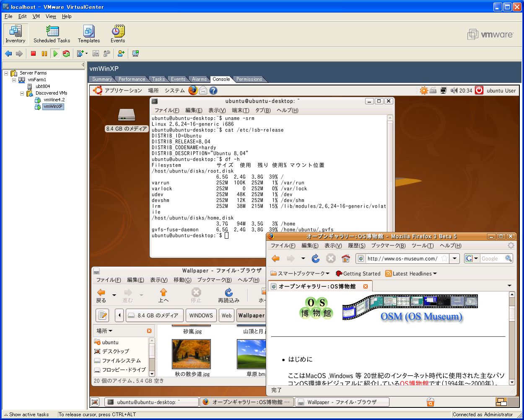Open the Firefox URL history dropdown
The image size is (524, 420).
click(x=454, y=258)
